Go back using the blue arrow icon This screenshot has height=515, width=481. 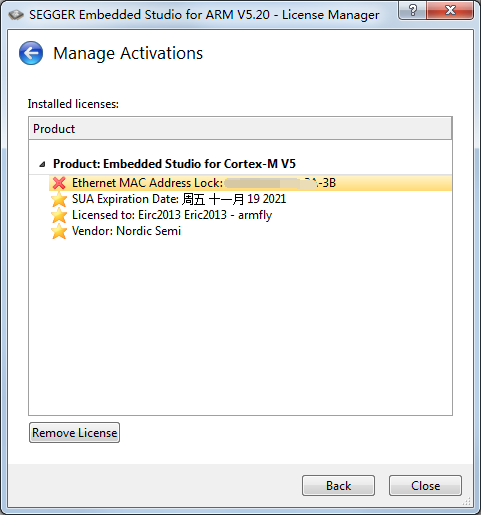click(x=31, y=53)
